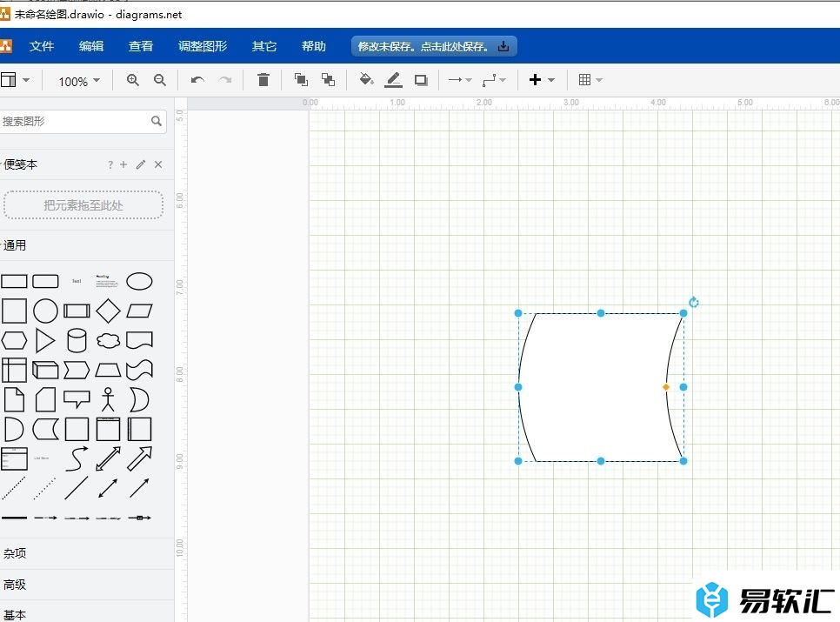Select the parallelogram shape
The width and height of the screenshot is (840, 622).
click(139, 311)
